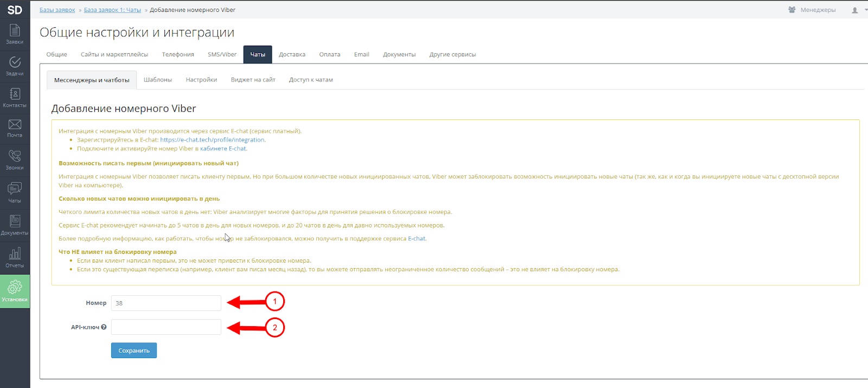This screenshot has height=388, width=868.
Task: Click the user profile icon
Action: (855, 10)
